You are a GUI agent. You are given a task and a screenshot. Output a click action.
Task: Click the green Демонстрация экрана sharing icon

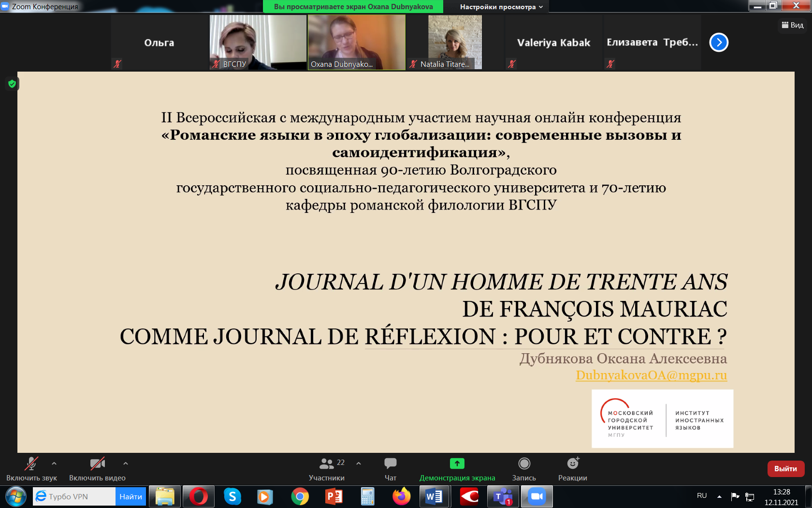pos(457,463)
